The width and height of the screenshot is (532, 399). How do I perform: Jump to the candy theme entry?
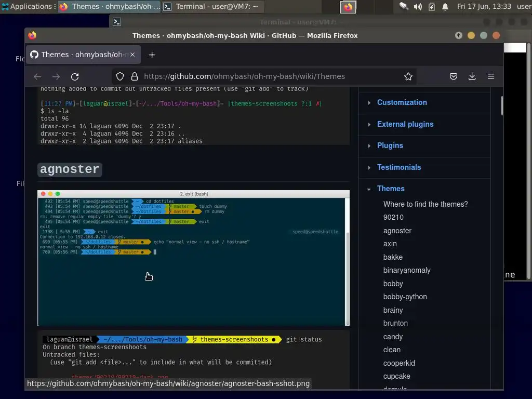393,337
